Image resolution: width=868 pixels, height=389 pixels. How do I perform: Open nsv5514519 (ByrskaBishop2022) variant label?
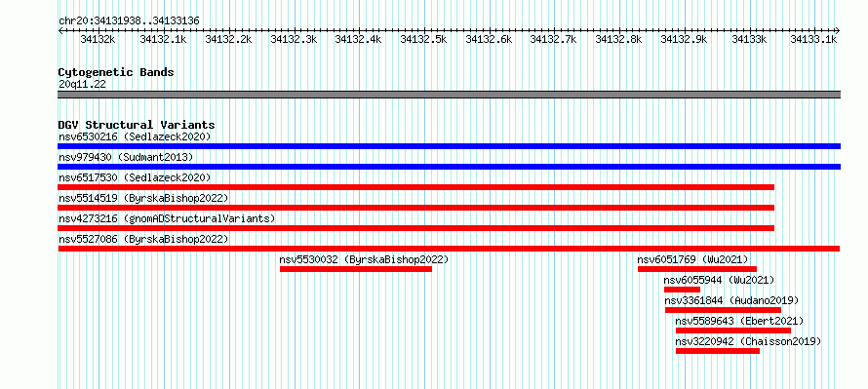click(x=143, y=198)
